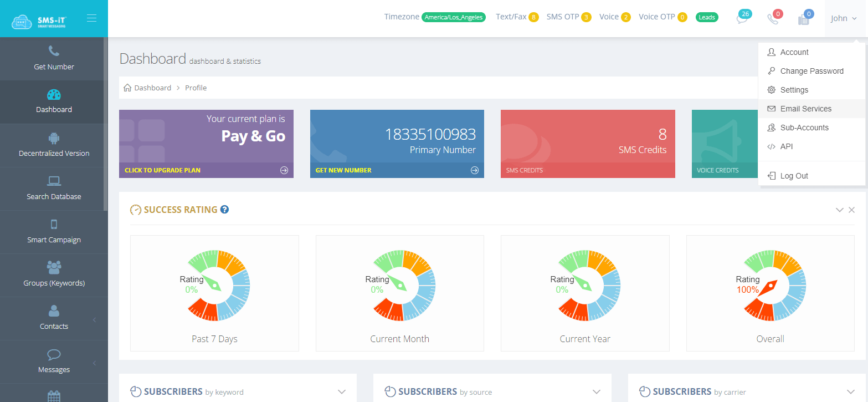Open the messages chat bubble notification icon

click(742, 18)
